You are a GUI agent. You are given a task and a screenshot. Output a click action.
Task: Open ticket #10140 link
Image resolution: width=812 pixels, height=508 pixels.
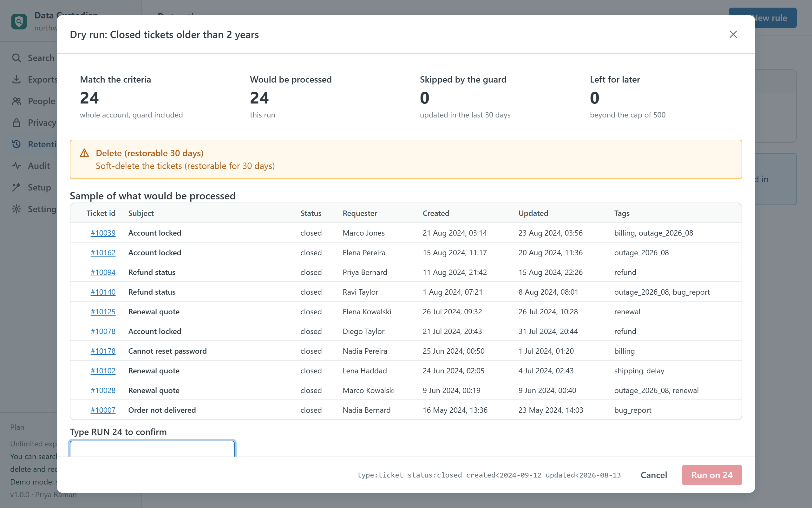103,292
